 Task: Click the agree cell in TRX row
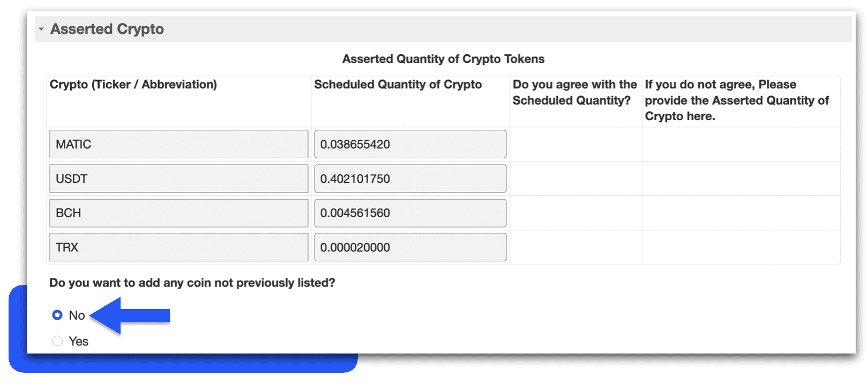click(575, 247)
